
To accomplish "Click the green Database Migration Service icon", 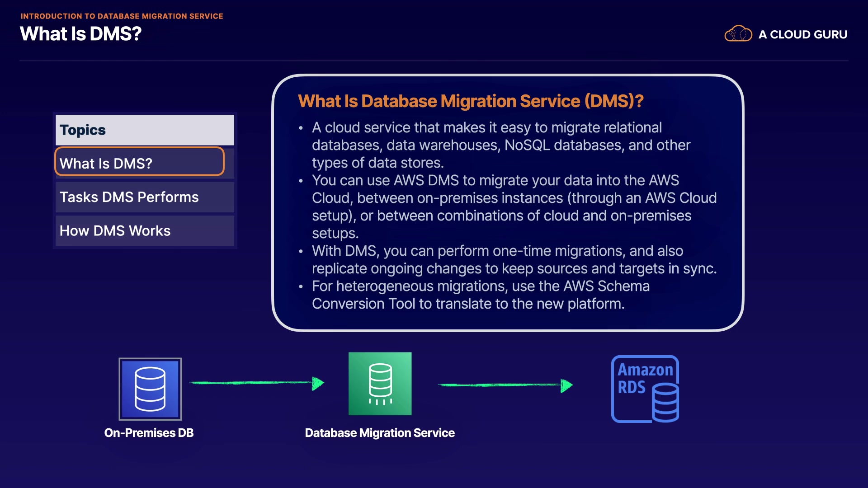I will click(x=380, y=384).
